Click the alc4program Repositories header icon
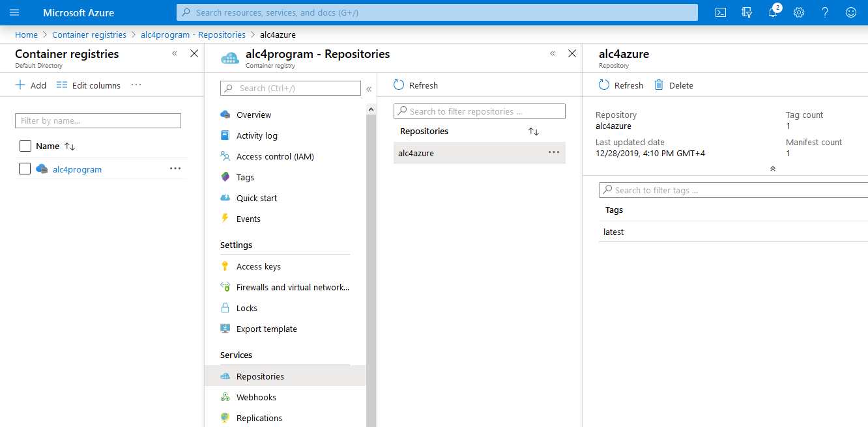This screenshot has height=427, width=868. (x=230, y=58)
